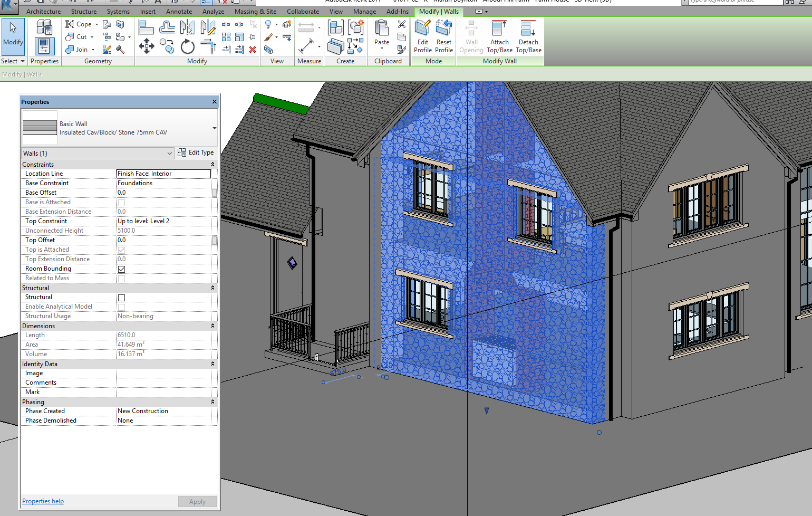Click the Aligned Dimension measure tool

[x=306, y=46]
